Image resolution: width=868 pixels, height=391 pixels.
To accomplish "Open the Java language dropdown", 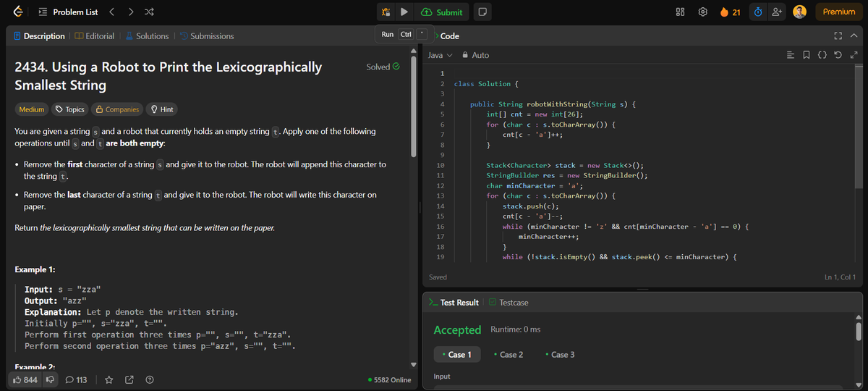I will pos(440,55).
